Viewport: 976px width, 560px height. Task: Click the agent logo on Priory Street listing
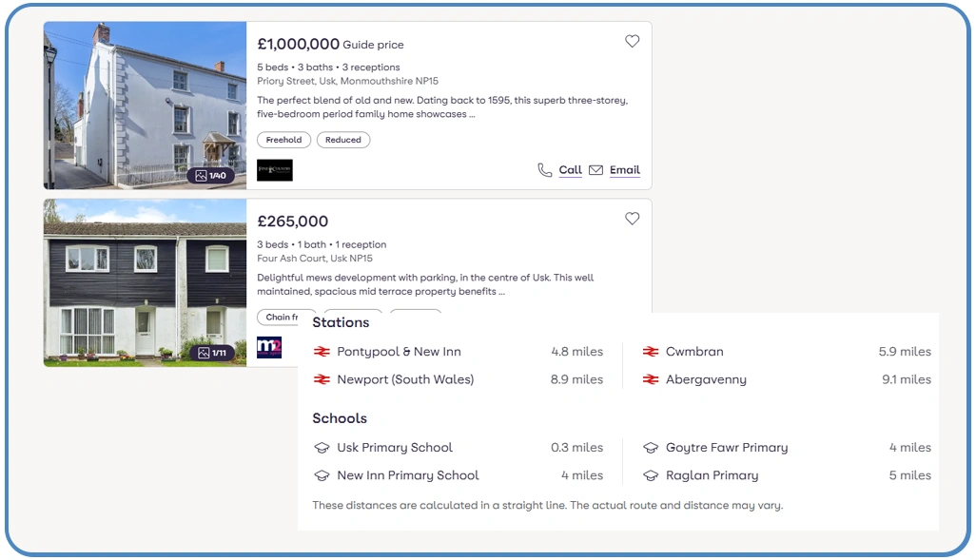click(x=274, y=170)
